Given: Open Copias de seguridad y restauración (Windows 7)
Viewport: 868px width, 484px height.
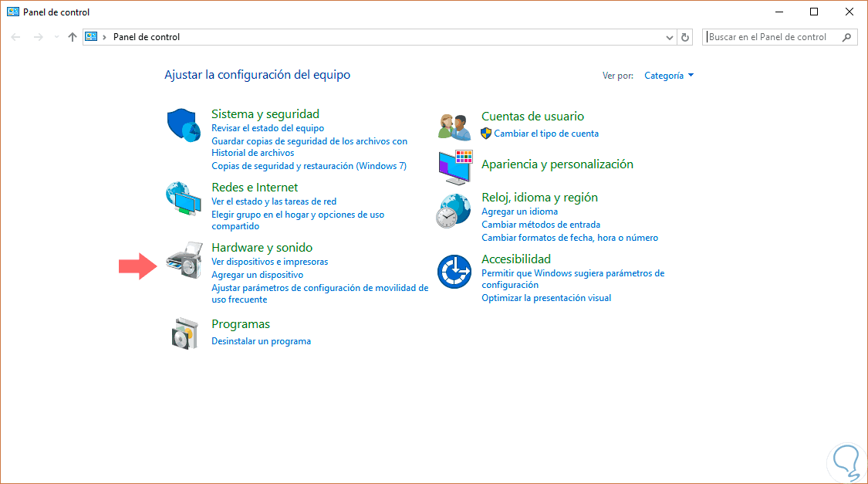Looking at the screenshot, I should click(309, 165).
